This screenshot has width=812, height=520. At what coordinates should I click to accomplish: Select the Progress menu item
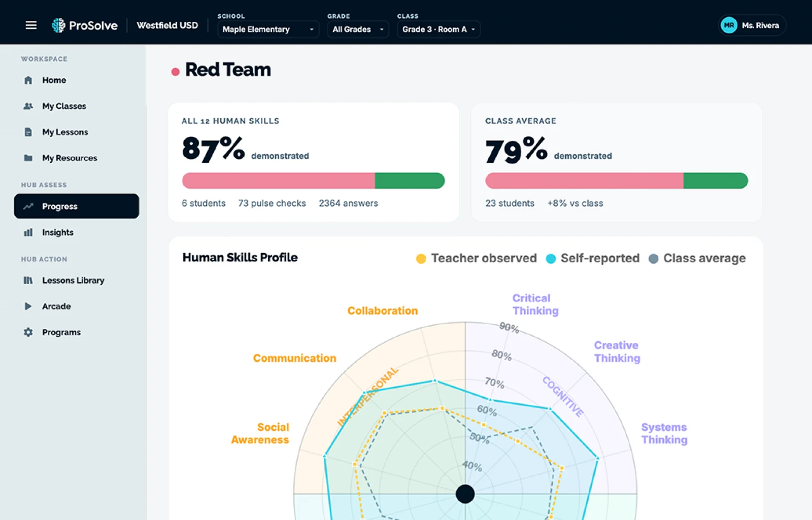point(77,206)
